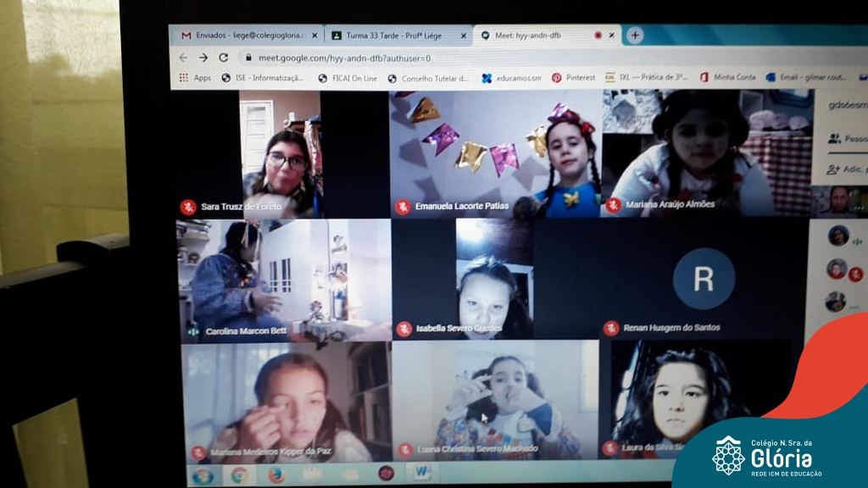Click the muted mic icon for Laura da Silva
The width and height of the screenshot is (868, 488).
point(610,447)
